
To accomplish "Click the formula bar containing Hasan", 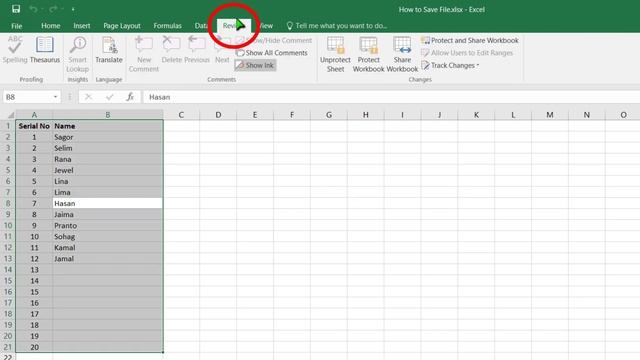I will (x=391, y=97).
